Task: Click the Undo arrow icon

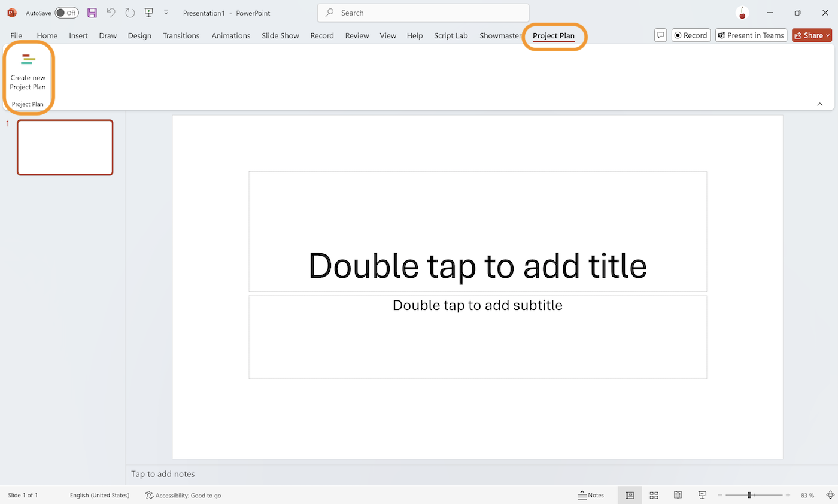Action: point(111,13)
